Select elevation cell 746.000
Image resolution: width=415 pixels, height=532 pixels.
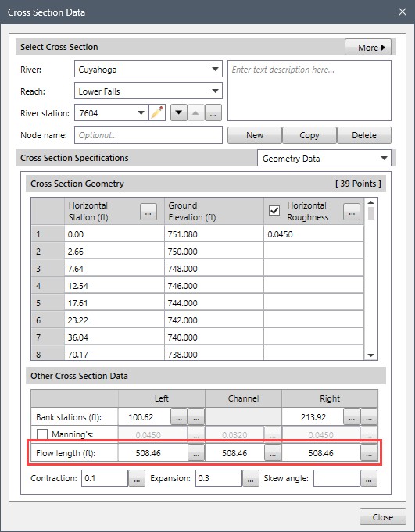click(x=214, y=286)
